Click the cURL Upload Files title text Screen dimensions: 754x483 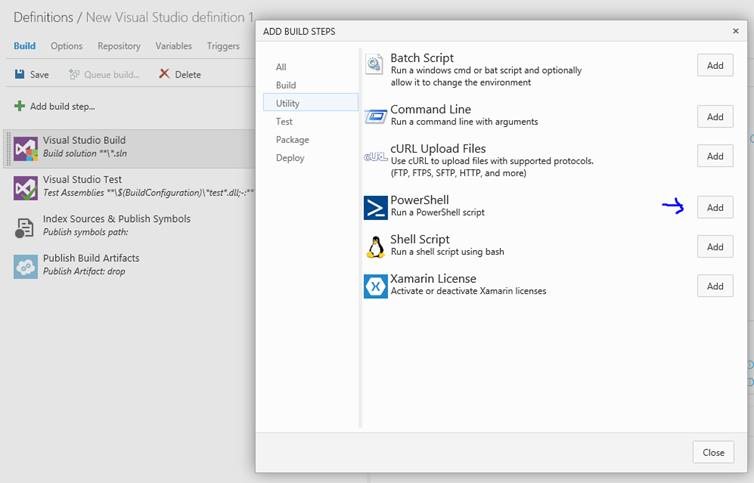[x=438, y=149]
